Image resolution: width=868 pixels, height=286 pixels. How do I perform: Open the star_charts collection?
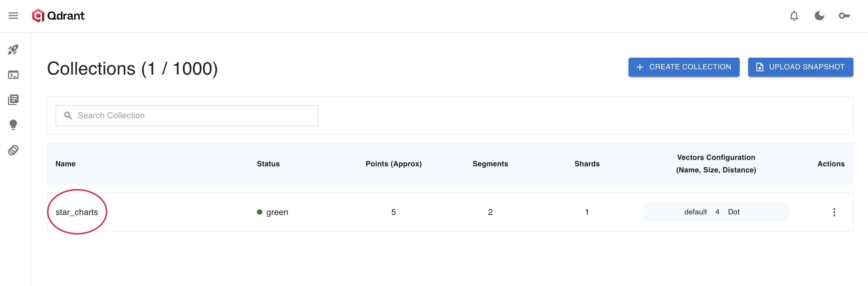pyautogui.click(x=77, y=212)
